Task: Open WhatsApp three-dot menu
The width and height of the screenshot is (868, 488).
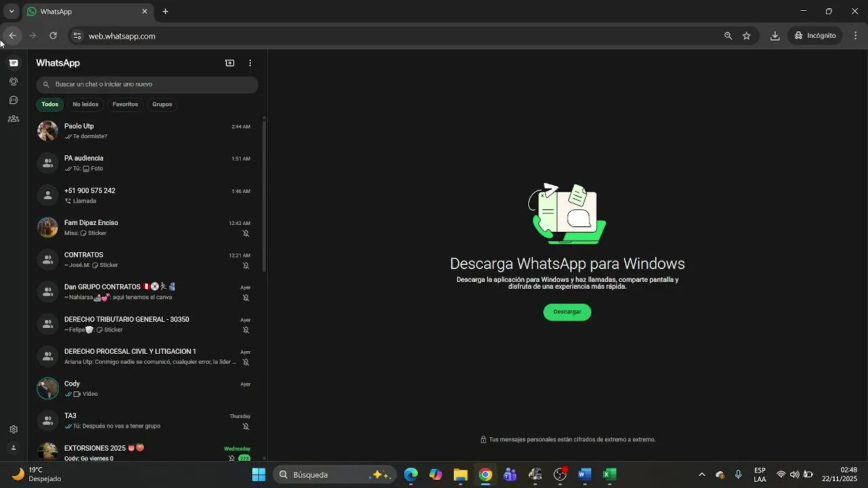Action: point(250,63)
